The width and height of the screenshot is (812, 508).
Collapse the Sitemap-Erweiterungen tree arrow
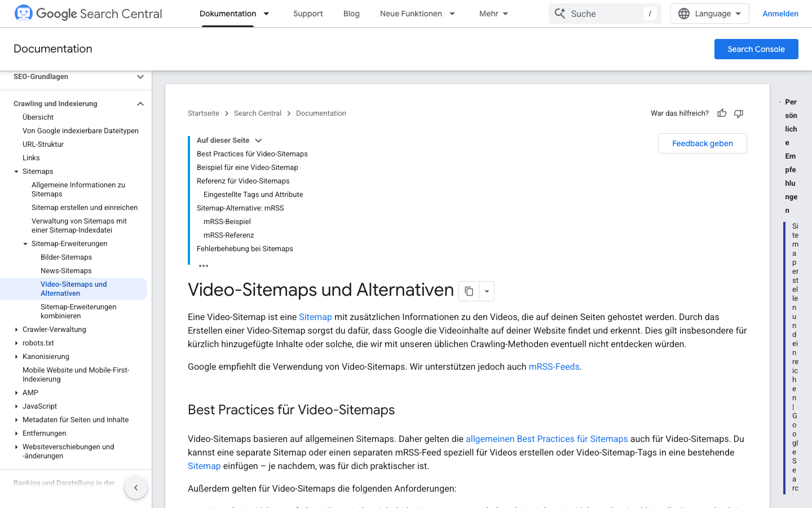[25, 244]
